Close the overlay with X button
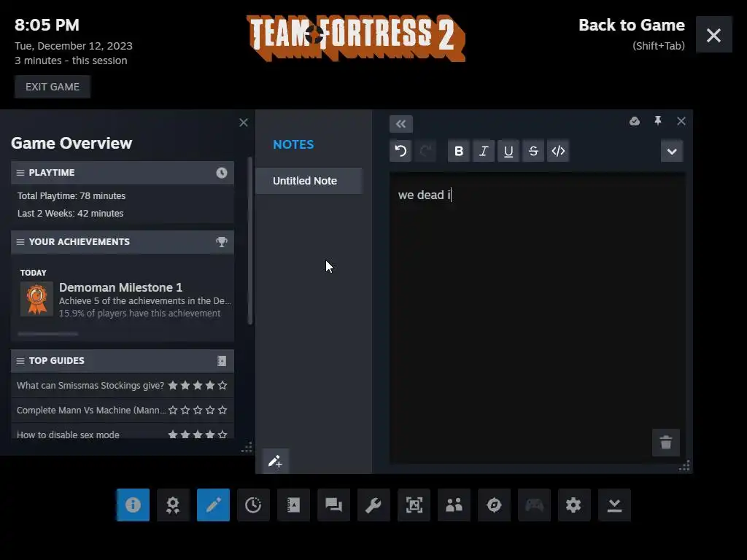747x560 pixels. [x=713, y=35]
